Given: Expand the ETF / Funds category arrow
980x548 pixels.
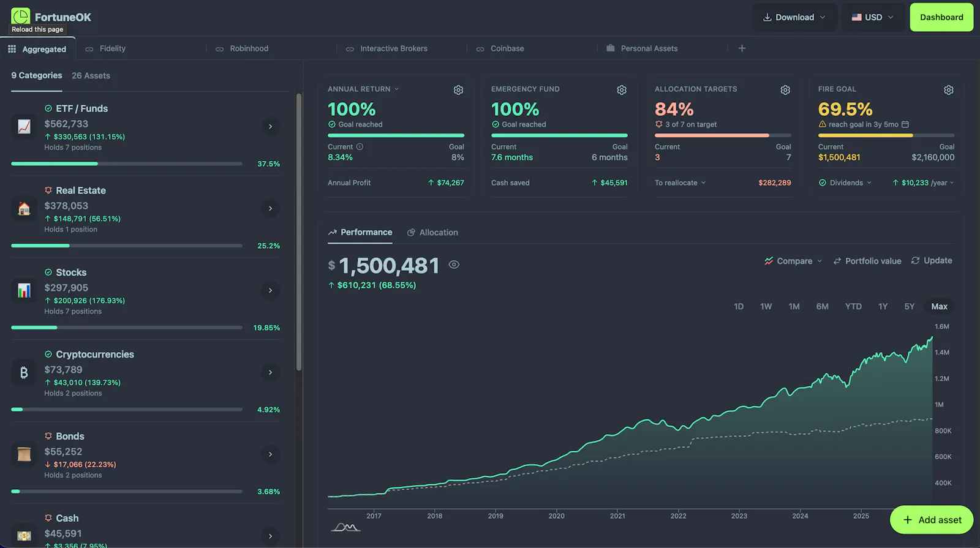Looking at the screenshot, I should pyautogui.click(x=270, y=127).
